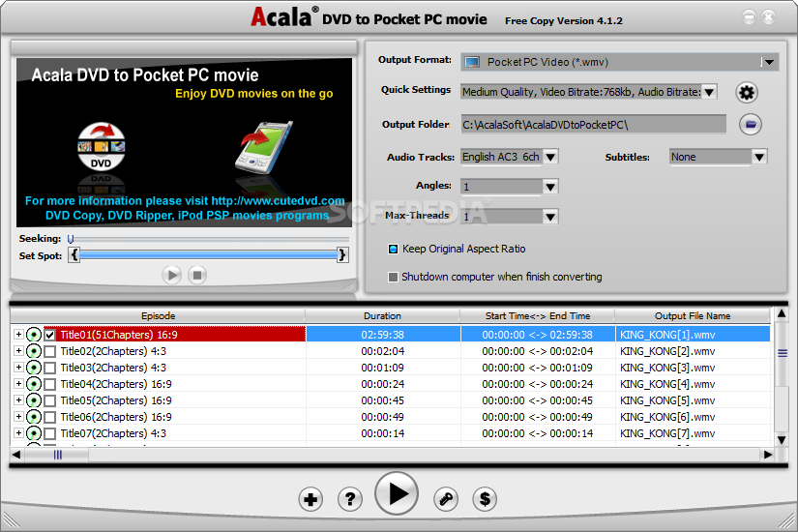The image size is (798, 532).
Task: Check the Title04 checkbox
Action: (x=50, y=384)
